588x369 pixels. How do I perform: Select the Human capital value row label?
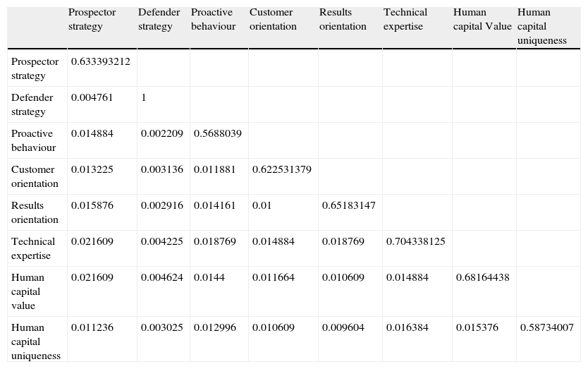pos(27,291)
